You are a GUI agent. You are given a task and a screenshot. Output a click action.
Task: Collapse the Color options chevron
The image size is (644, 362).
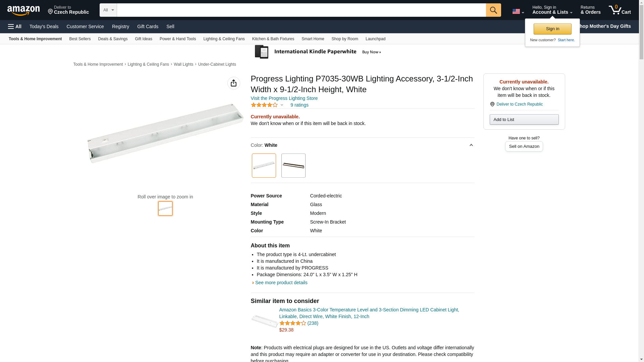(x=471, y=145)
